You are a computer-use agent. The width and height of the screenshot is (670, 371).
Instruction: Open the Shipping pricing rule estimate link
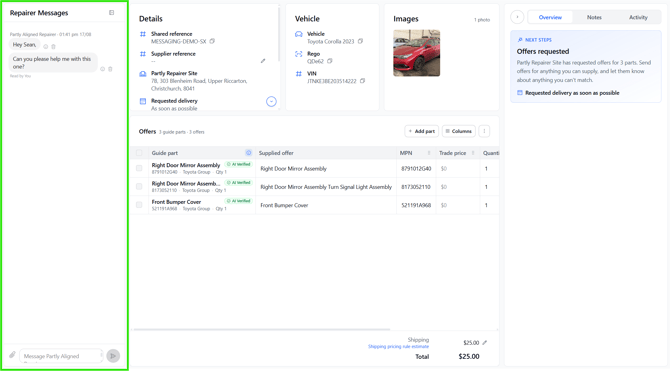click(398, 347)
